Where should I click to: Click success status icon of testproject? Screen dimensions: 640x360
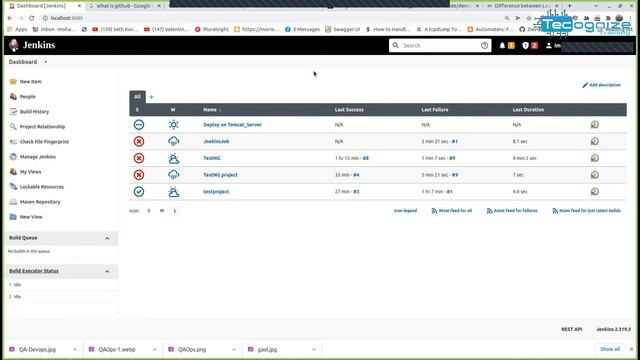coord(139,191)
